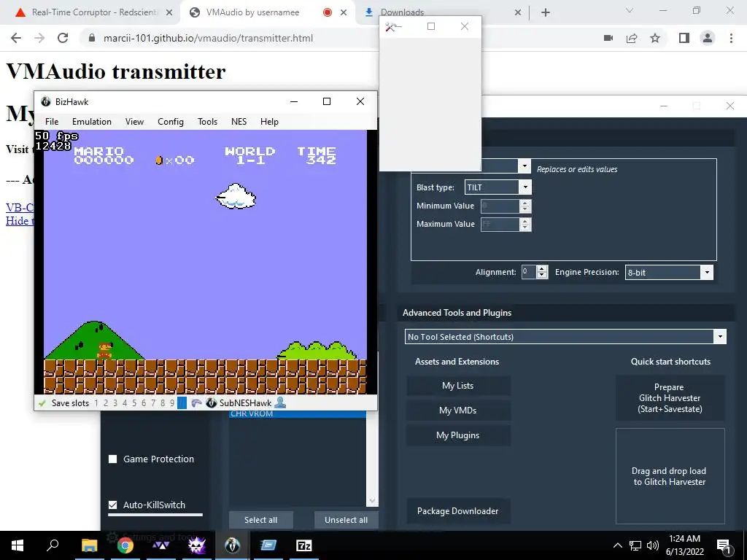
Task: Select save slot 5 in BizHawk
Action: pos(134,403)
